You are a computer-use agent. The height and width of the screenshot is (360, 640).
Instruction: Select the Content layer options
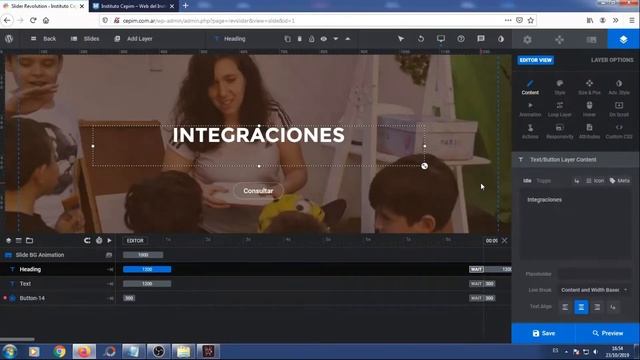coord(530,87)
